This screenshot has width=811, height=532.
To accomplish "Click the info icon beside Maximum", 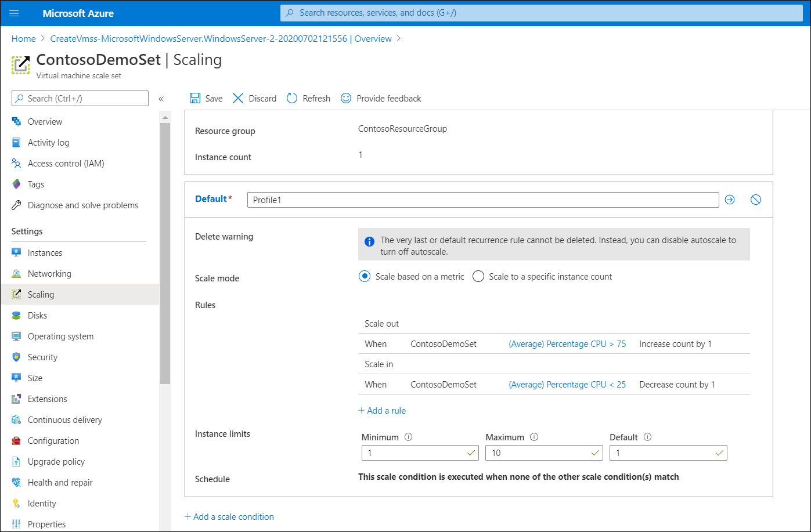I will [x=534, y=437].
